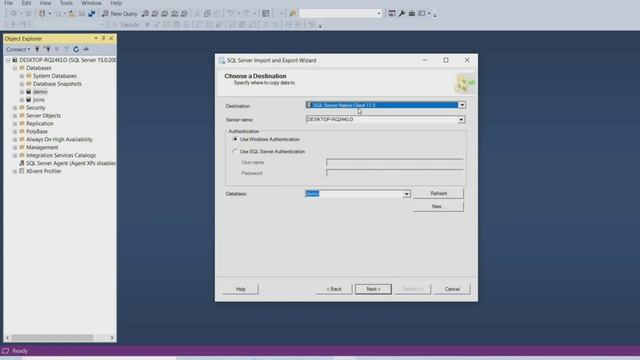Click the User name input field
The image size is (640, 360).
(x=395, y=162)
